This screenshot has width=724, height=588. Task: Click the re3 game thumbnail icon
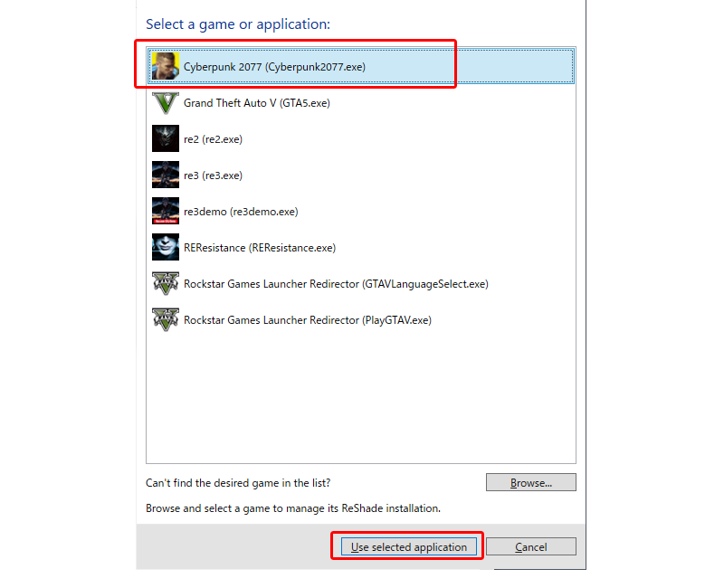(x=166, y=175)
